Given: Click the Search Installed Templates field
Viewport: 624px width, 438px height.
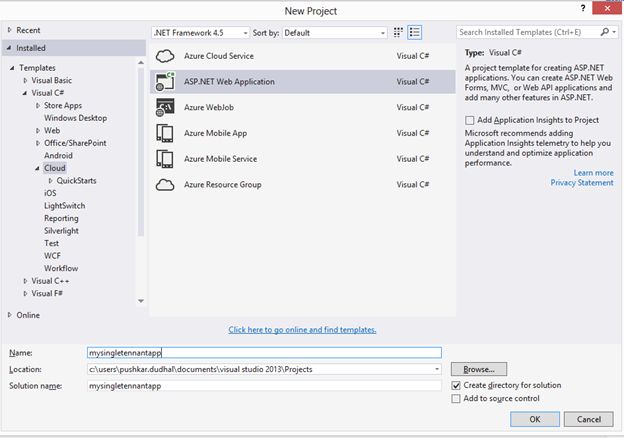Looking at the screenshot, I should pyautogui.click(x=528, y=32).
